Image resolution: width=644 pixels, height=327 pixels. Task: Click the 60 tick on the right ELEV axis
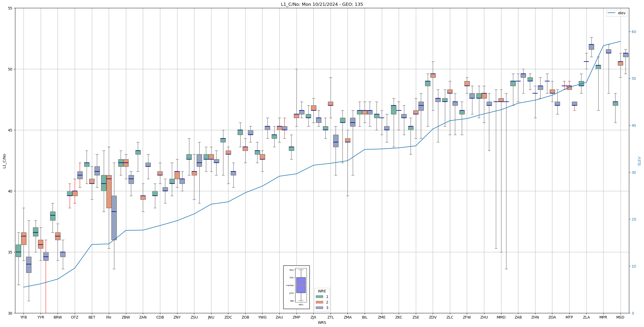point(634,32)
